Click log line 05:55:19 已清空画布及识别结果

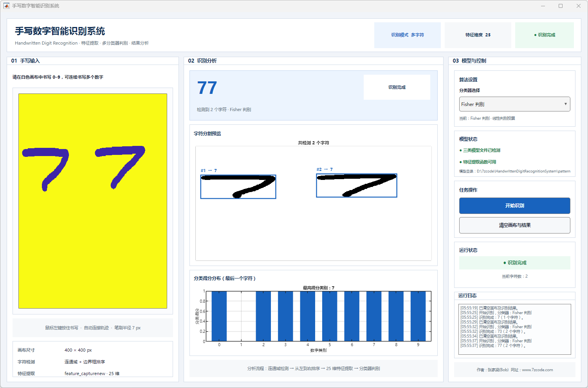pos(489,308)
